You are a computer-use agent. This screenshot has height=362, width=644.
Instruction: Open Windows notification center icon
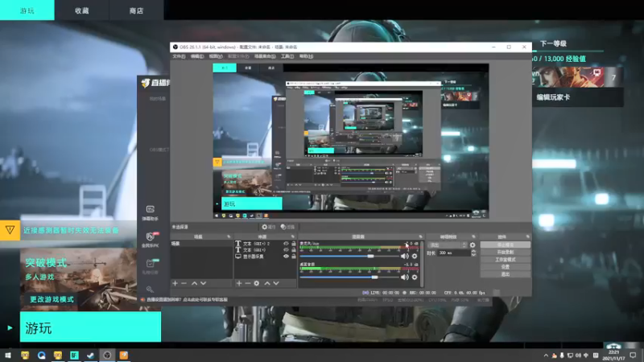click(633, 355)
